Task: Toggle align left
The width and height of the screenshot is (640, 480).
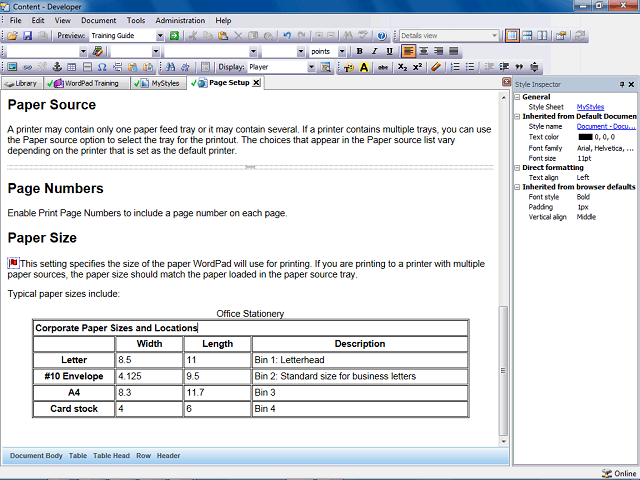Action: (409, 51)
